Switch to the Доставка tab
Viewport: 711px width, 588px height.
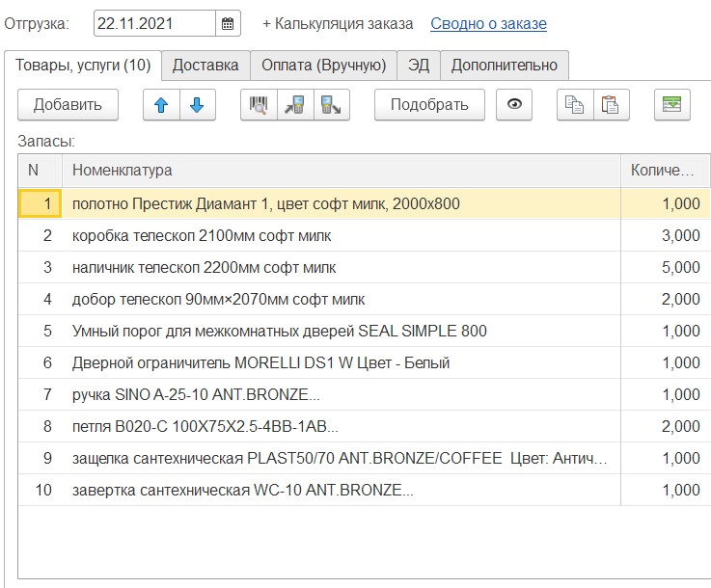(205, 66)
